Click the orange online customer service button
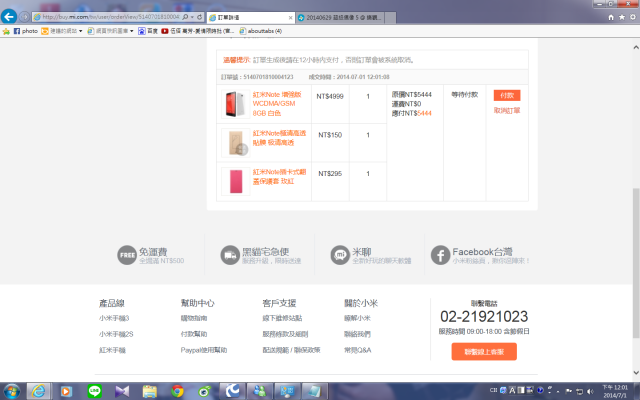The width and height of the screenshot is (640, 400). [484, 351]
